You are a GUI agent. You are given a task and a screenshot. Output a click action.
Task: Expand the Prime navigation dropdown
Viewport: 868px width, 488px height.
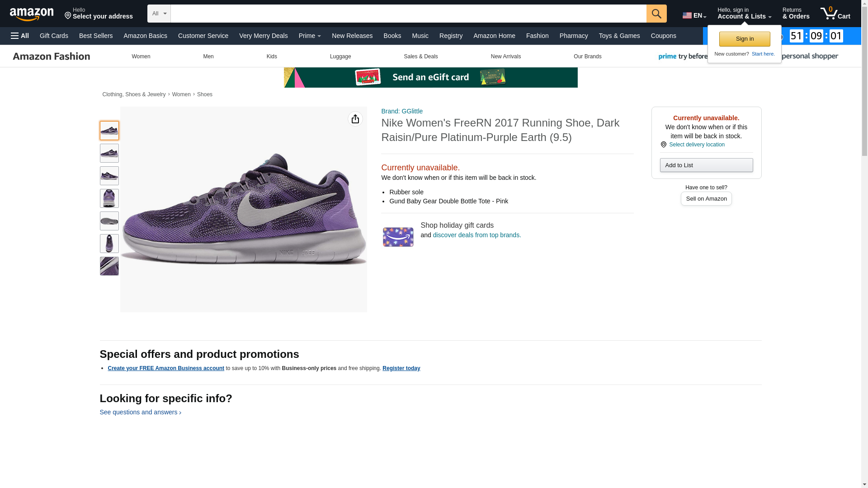point(310,36)
